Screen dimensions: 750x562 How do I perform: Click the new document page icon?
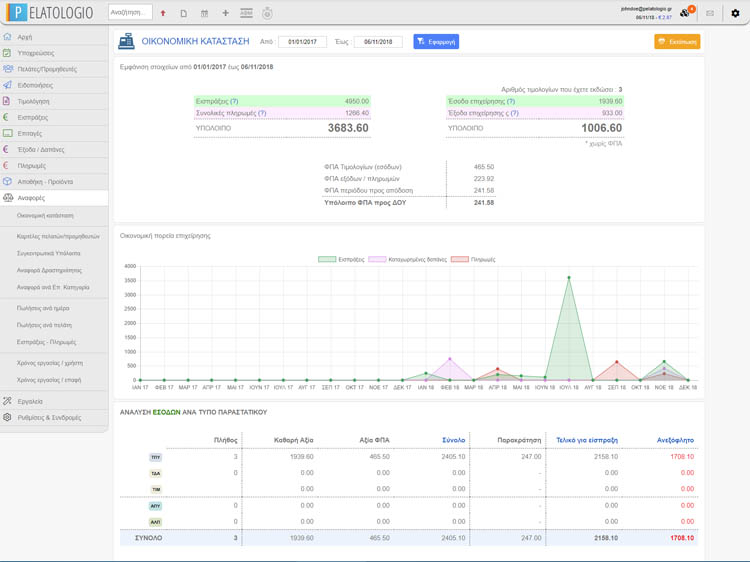point(184,13)
